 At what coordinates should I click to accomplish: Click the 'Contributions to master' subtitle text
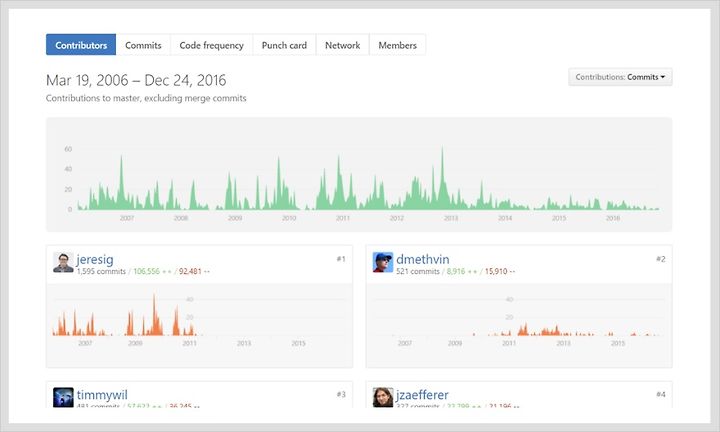146,98
